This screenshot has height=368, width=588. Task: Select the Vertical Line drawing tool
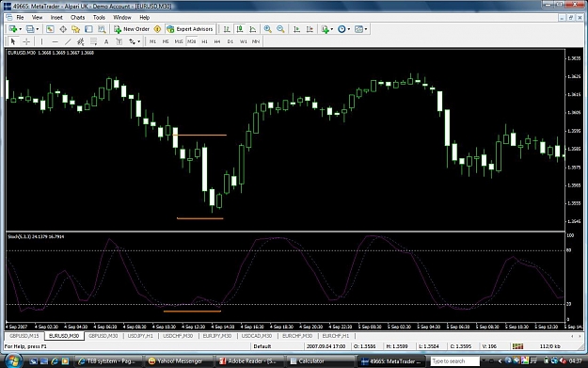tap(41, 41)
